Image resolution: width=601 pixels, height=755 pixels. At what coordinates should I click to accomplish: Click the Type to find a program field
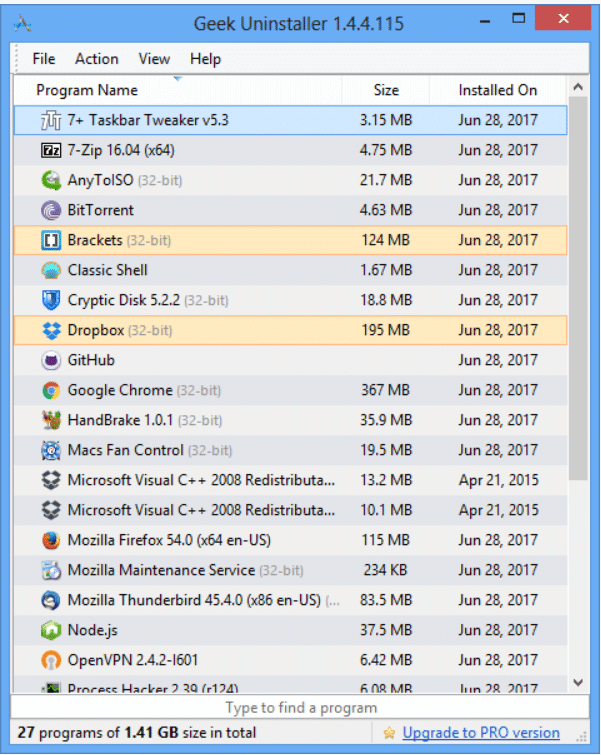click(x=300, y=708)
